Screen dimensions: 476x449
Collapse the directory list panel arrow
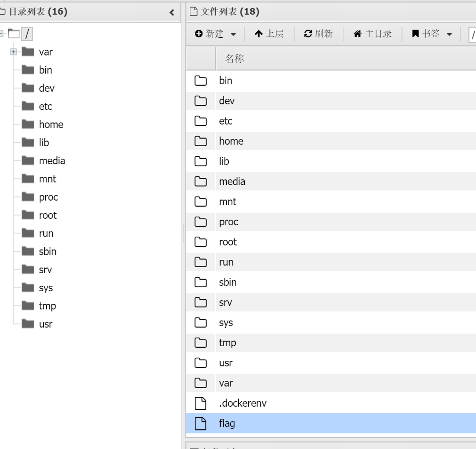[172, 13]
